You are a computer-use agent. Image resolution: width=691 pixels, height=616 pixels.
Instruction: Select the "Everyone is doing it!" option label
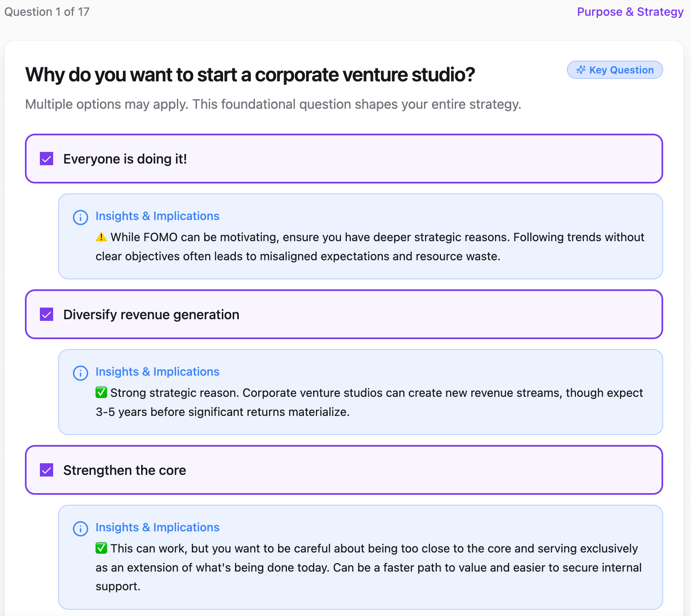point(125,159)
